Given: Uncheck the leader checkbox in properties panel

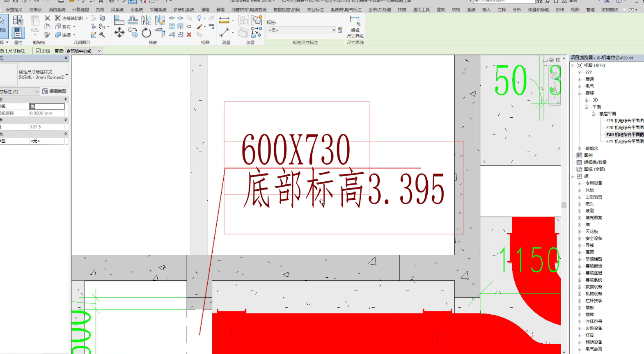Looking at the screenshot, I should pyautogui.click(x=32, y=107).
